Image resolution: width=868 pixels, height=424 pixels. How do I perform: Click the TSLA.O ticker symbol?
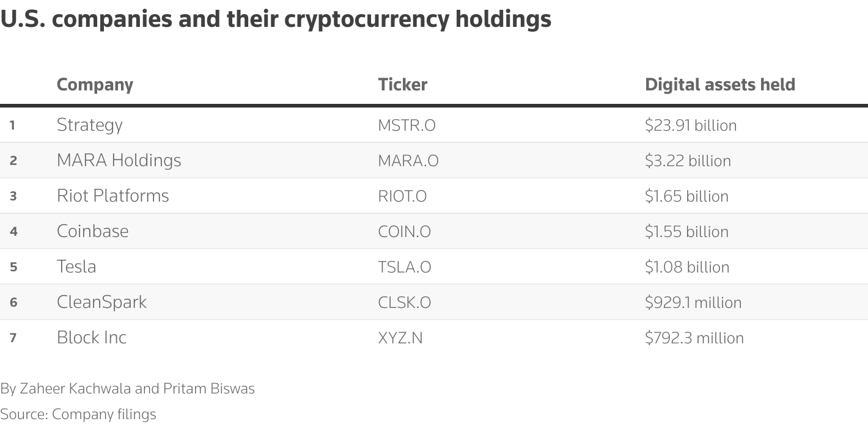[x=404, y=267]
